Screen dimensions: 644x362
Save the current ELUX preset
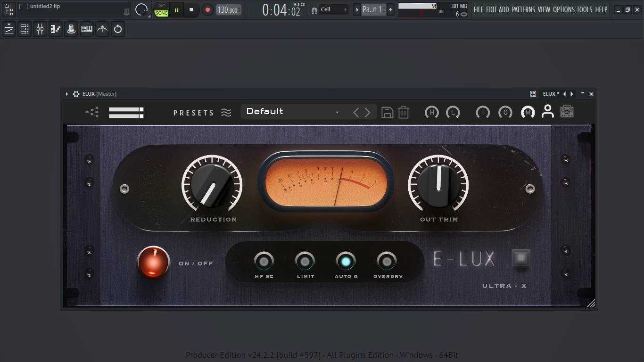click(387, 112)
